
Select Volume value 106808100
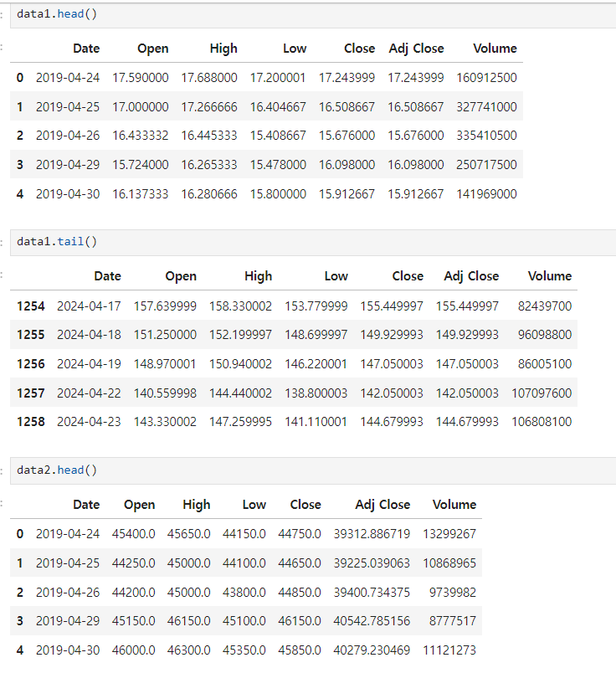tap(542, 422)
